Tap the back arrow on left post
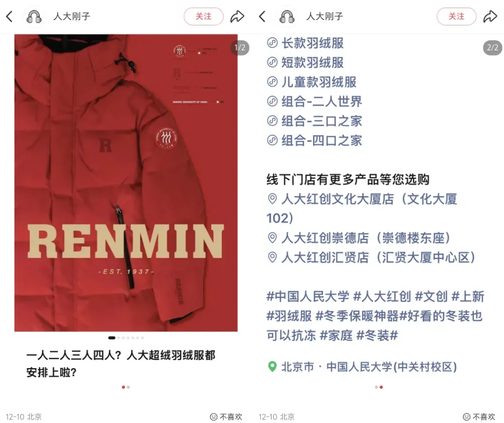The width and height of the screenshot is (504, 423). (x=10, y=17)
